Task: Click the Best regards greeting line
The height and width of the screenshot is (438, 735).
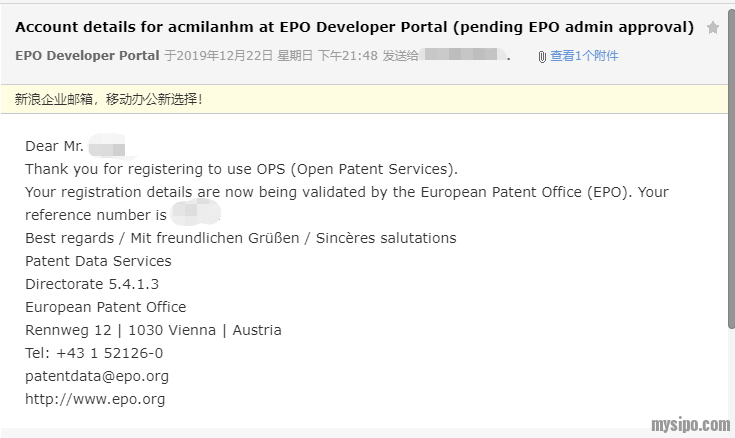Action: pyautogui.click(x=240, y=238)
